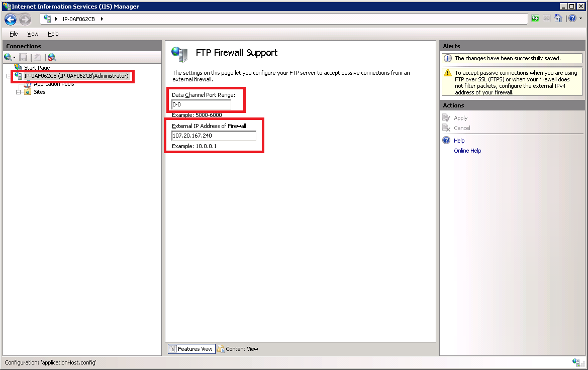Click the Stop icon in address bar
Image resolution: width=588 pixels, height=370 pixels.
coord(547,19)
